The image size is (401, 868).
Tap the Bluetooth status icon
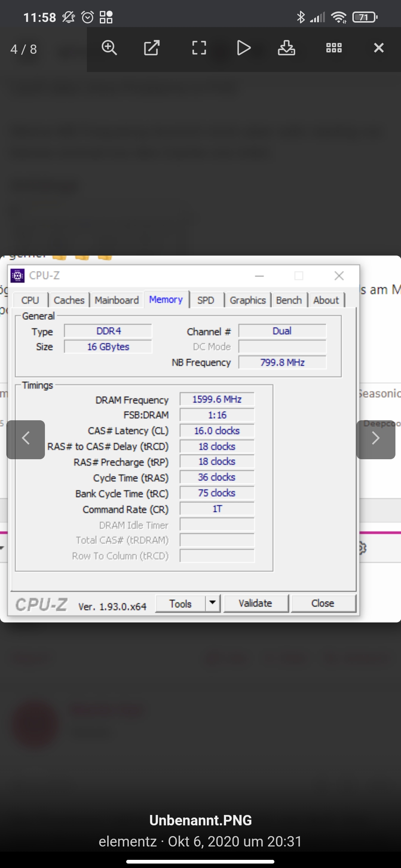(301, 17)
